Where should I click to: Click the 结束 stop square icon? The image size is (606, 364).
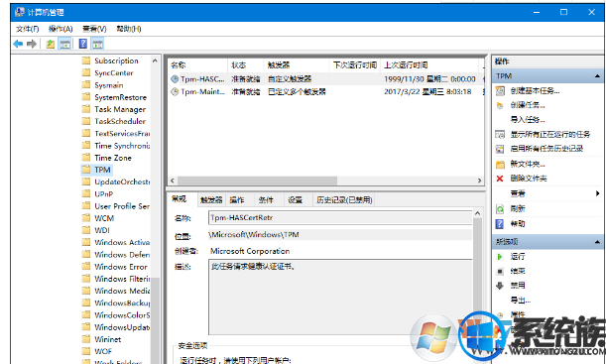pyautogui.click(x=500, y=271)
